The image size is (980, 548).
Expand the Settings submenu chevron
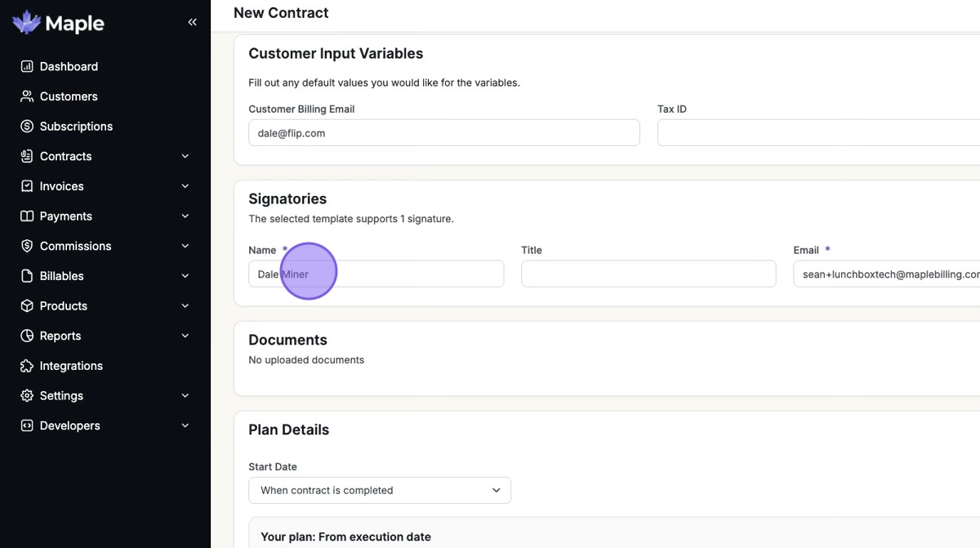185,396
